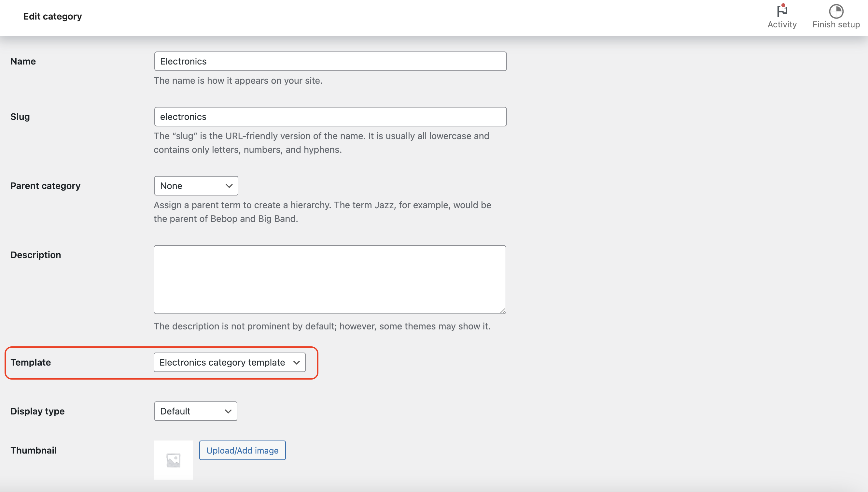Viewport: 868px width, 492px height.
Task: Open the Display type dropdown
Action: [x=195, y=411]
